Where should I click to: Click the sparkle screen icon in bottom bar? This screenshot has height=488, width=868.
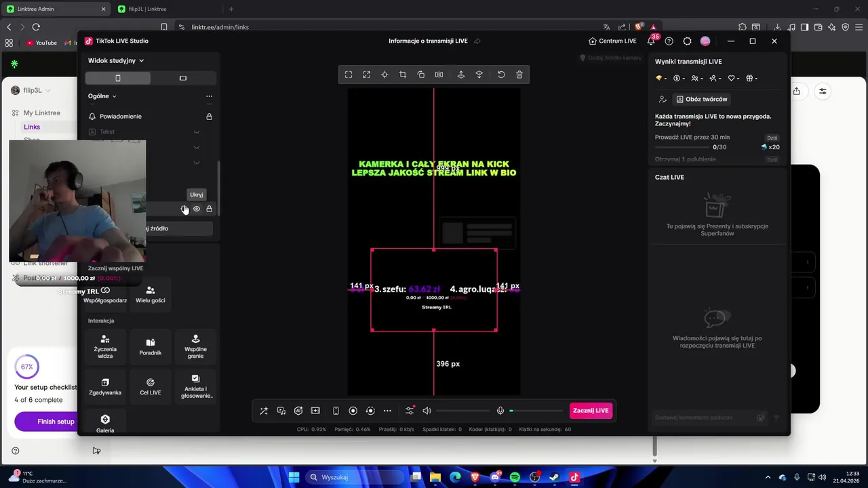(315, 411)
